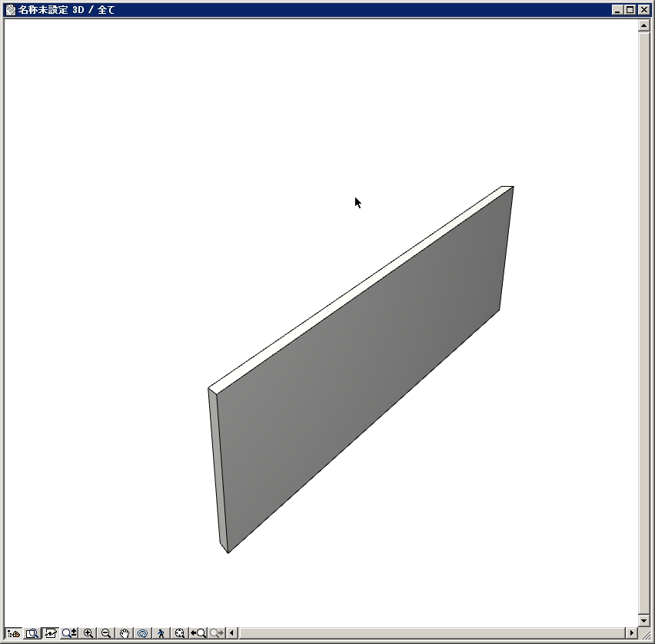This screenshot has width=655, height=644.
Task: Click the window resize grip corner
Action: pos(646,635)
